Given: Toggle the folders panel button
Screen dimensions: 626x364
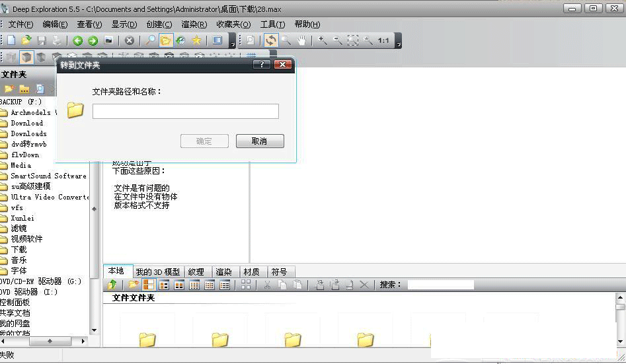Looking at the screenshot, I should [166, 40].
